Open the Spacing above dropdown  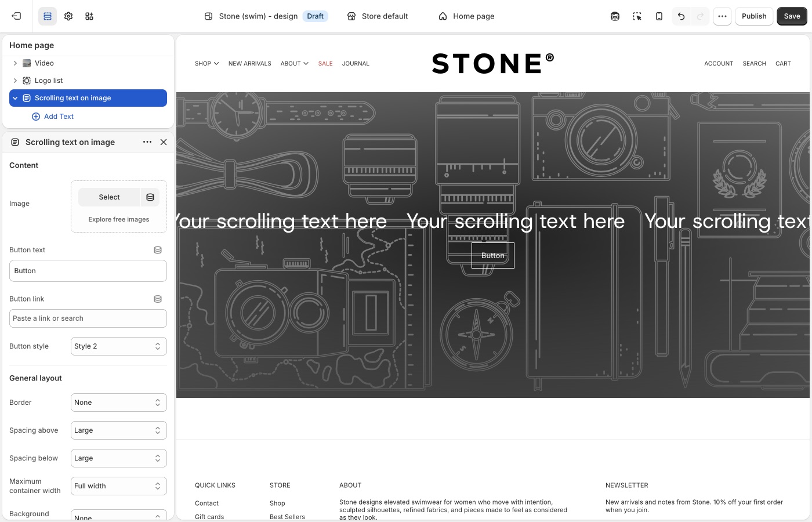tap(119, 430)
